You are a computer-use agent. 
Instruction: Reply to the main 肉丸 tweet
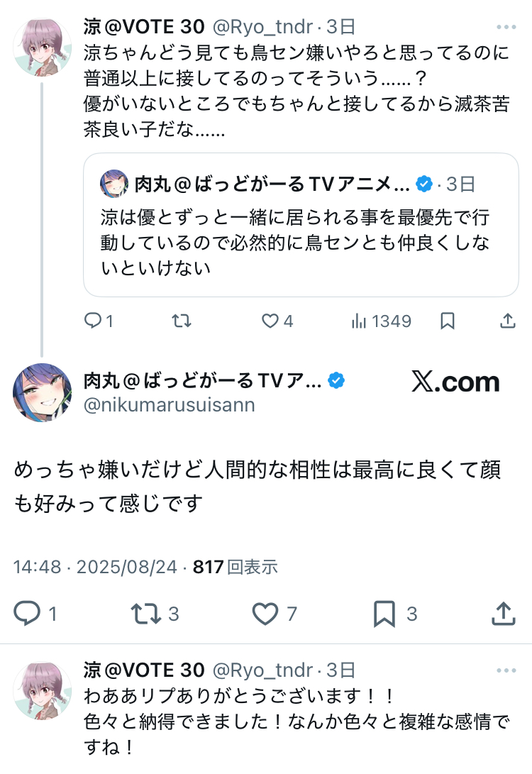[x=28, y=613]
